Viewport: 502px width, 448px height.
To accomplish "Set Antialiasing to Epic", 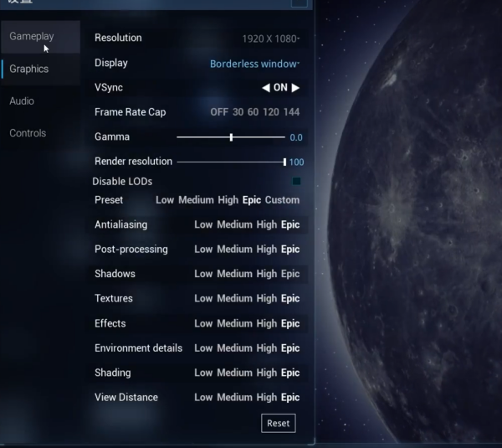I will [290, 224].
